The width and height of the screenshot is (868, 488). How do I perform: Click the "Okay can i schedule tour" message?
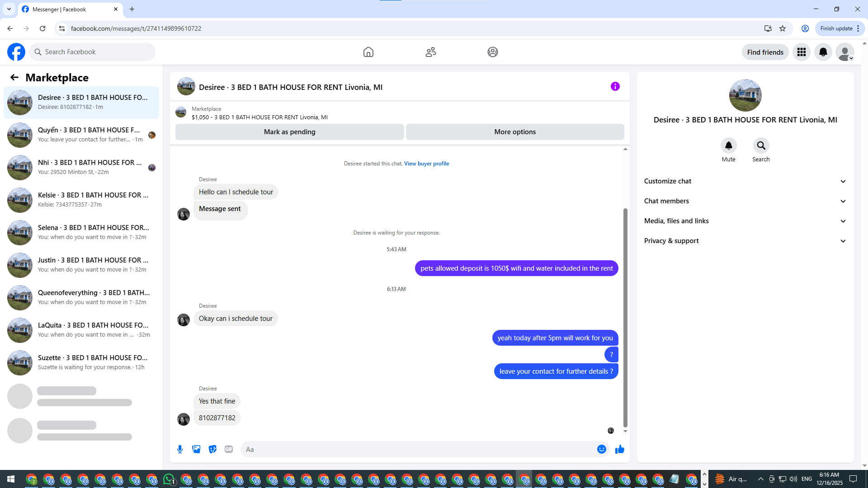tap(236, 319)
